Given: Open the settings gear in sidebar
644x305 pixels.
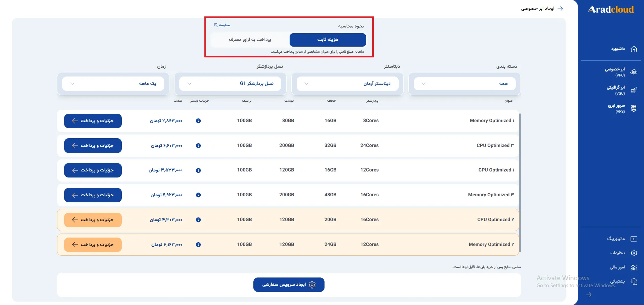Looking at the screenshot, I should pyautogui.click(x=634, y=253).
